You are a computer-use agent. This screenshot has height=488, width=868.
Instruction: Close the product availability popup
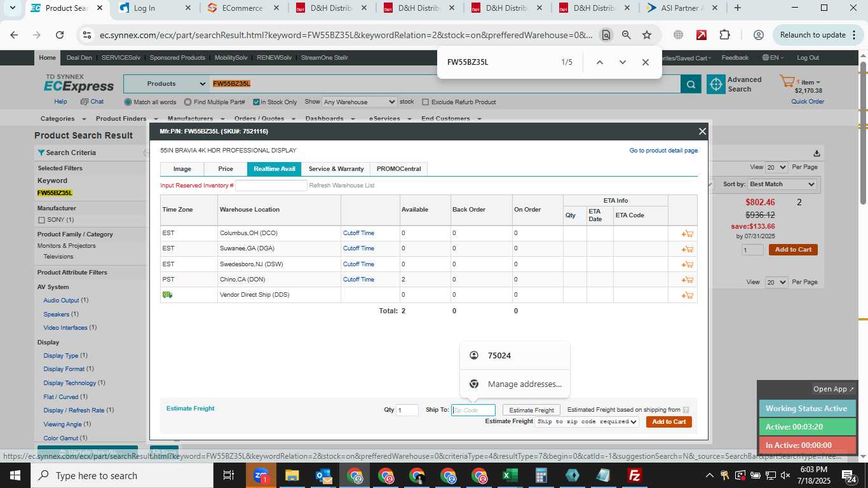click(702, 132)
